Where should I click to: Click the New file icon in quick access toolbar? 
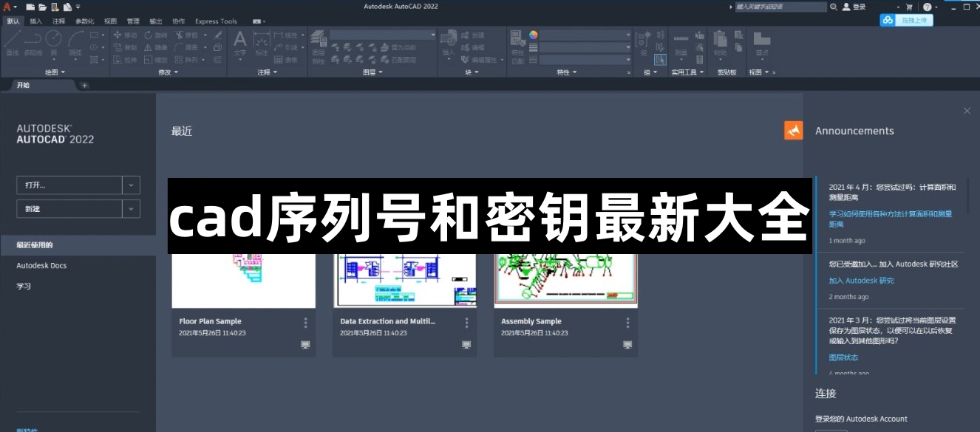coord(30,7)
